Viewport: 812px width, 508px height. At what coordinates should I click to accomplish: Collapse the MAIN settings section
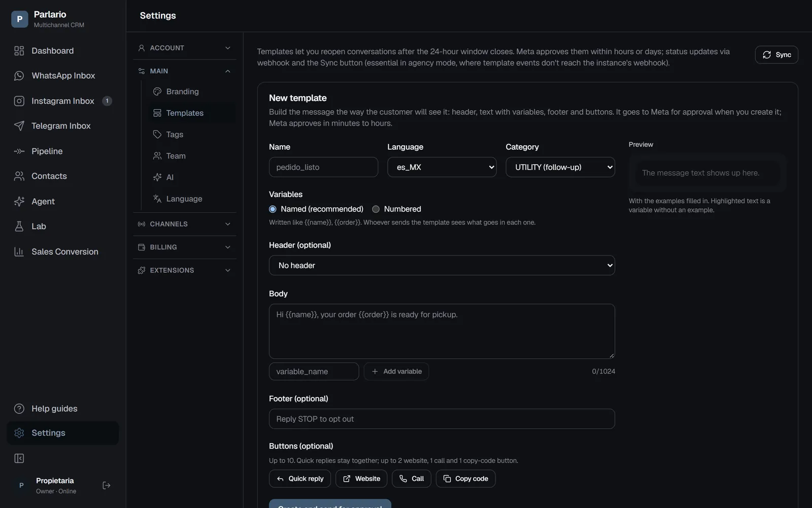point(185,71)
